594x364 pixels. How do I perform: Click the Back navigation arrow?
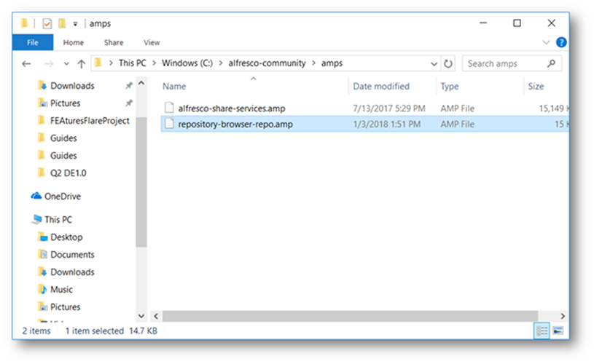coord(26,63)
